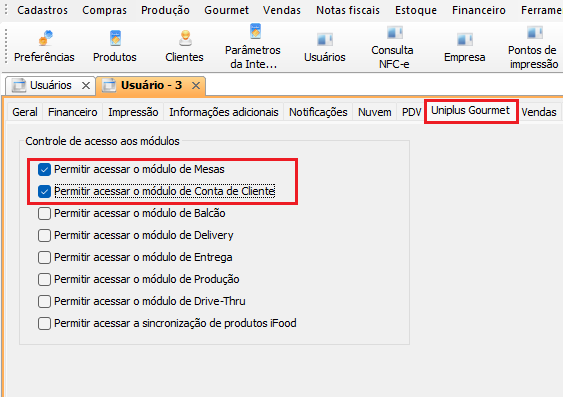Enable sincronização de produtos iFood checkbox
Image resolution: width=563 pixels, height=397 pixels.
pos(45,323)
